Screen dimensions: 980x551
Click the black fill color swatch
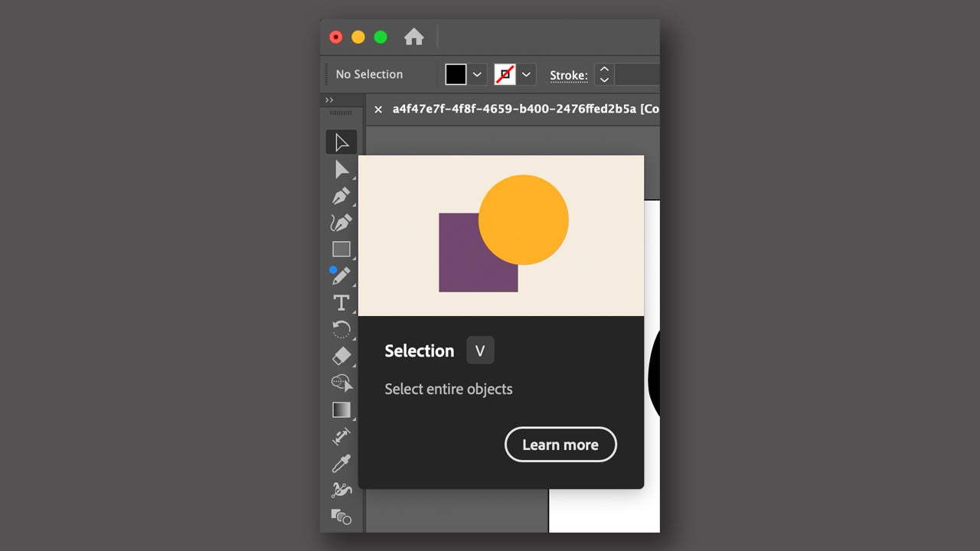click(x=456, y=74)
